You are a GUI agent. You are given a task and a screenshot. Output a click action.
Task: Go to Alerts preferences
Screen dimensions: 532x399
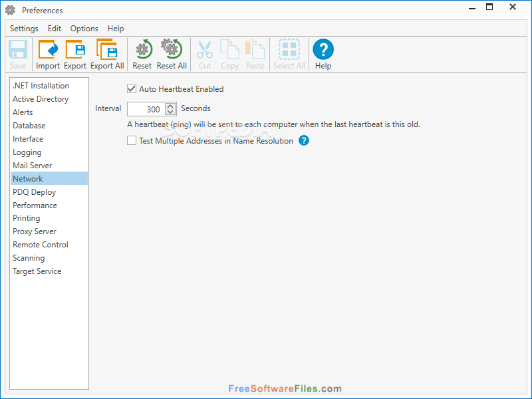pyautogui.click(x=49, y=112)
